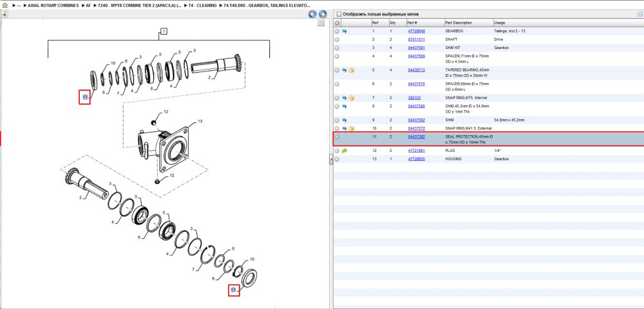Open 7240 - MY18 COMBINE TIER 2 breadcrumb

(140, 5)
